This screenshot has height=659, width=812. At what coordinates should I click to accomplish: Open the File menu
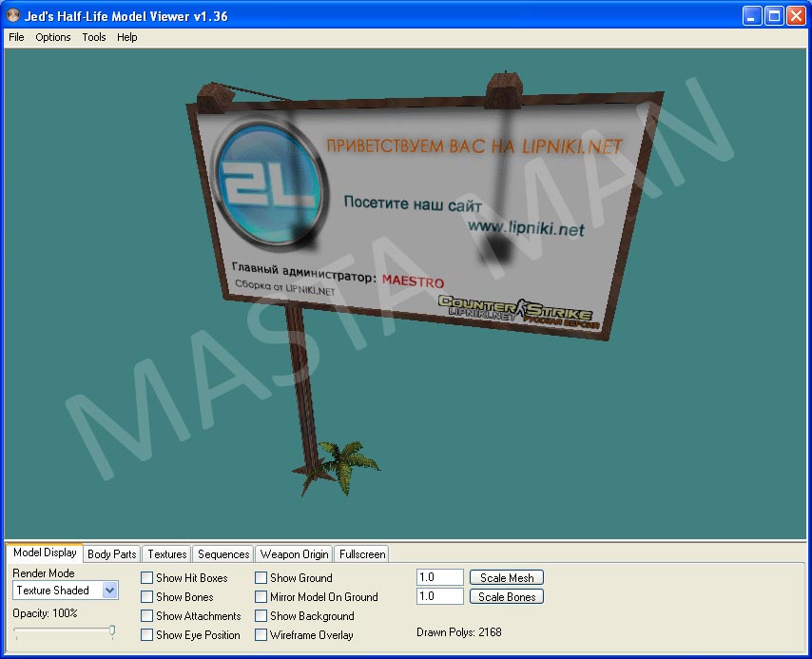click(16, 37)
